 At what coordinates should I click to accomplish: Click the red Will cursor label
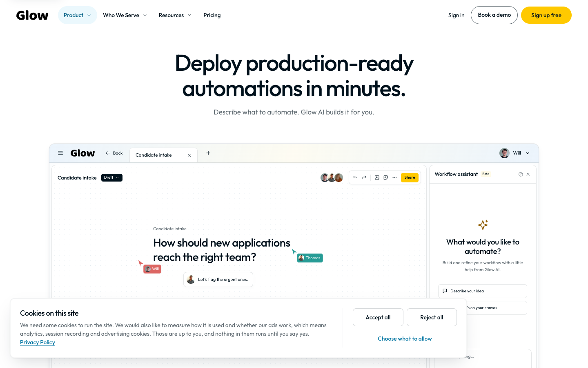[x=152, y=269]
